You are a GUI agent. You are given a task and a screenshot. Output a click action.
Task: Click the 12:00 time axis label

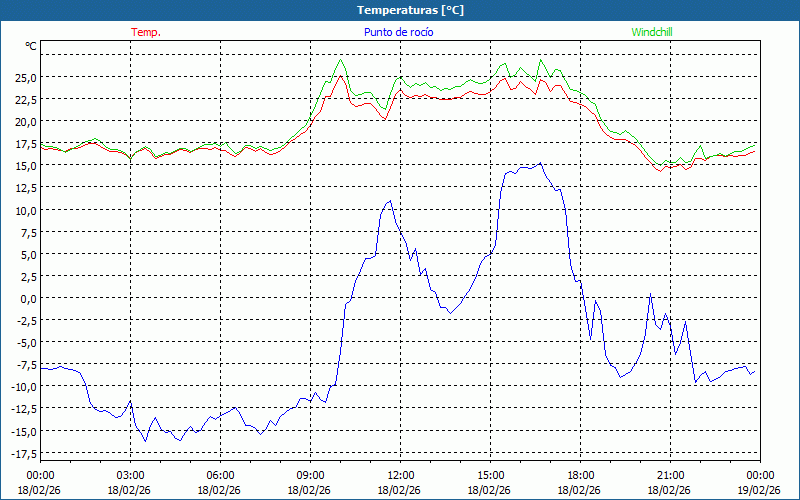[x=400, y=475]
